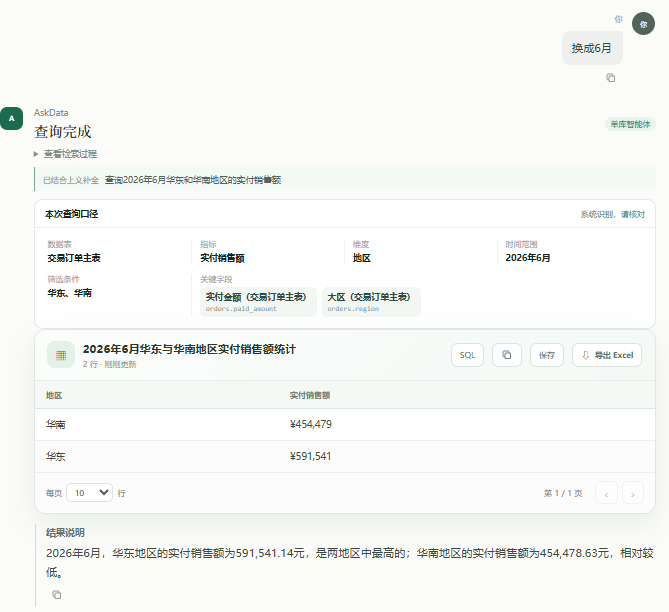The height and width of the screenshot is (612, 669).
Task: Click 2026年6月华东与华南地区实付销售额统计 title
Action: point(189,349)
